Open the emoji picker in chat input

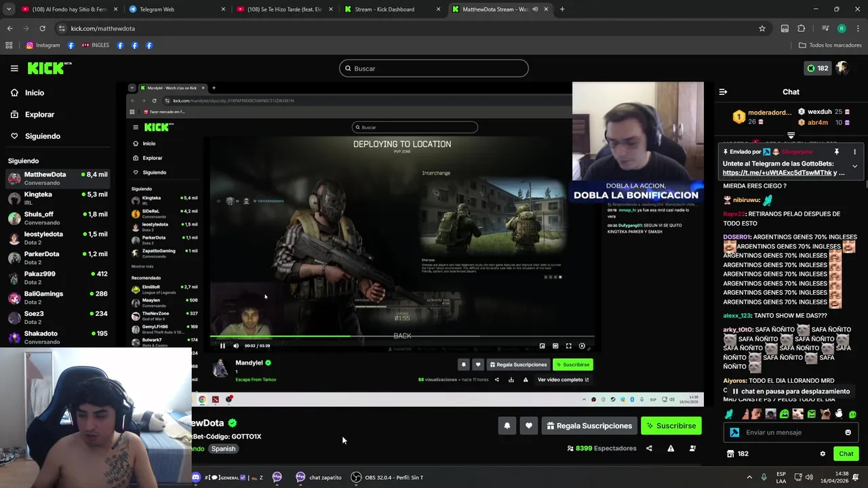pos(848,432)
